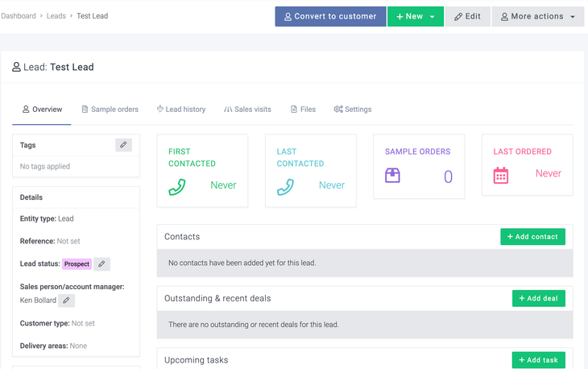Select the Files tab

coord(303,110)
